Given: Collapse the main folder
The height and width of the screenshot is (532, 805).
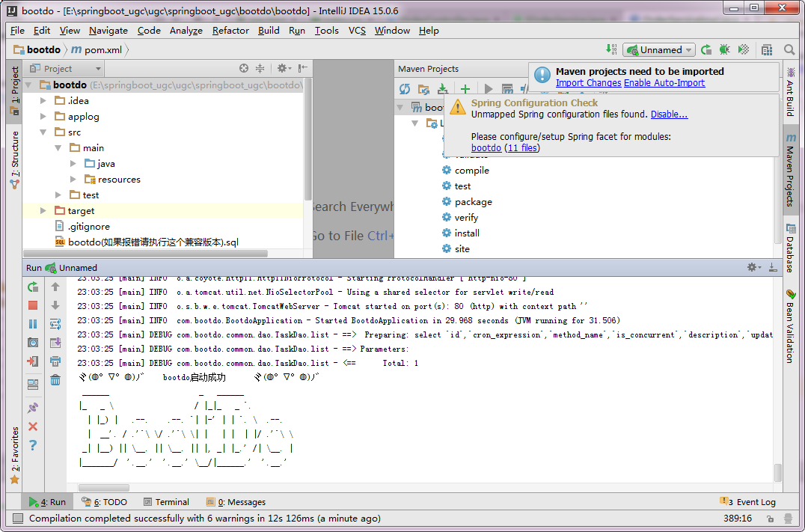Looking at the screenshot, I should [58, 148].
